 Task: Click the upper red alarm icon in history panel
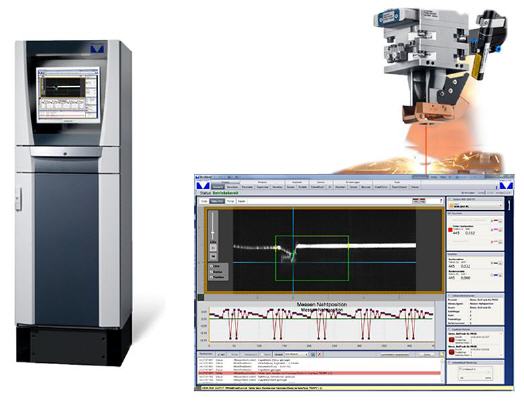click(451, 340)
